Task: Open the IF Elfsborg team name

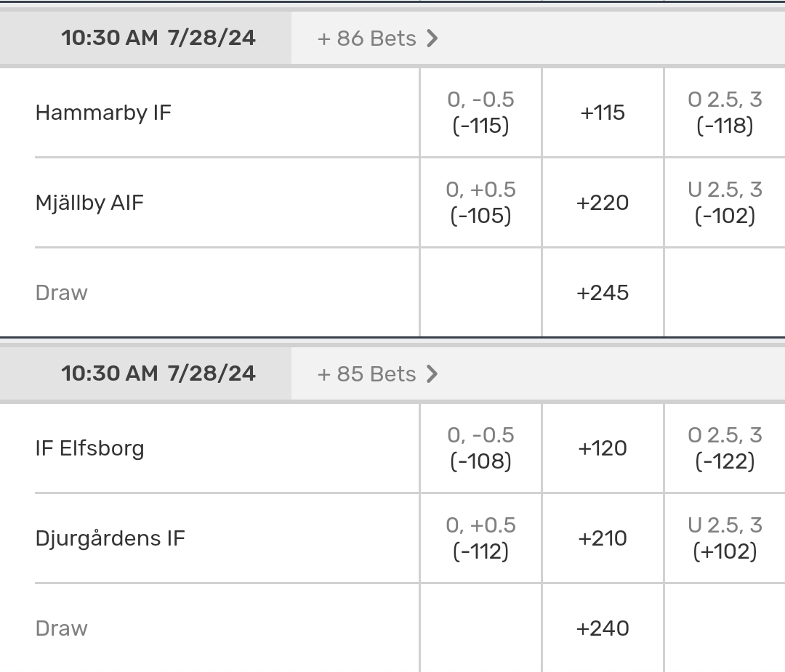Action: pos(89,448)
